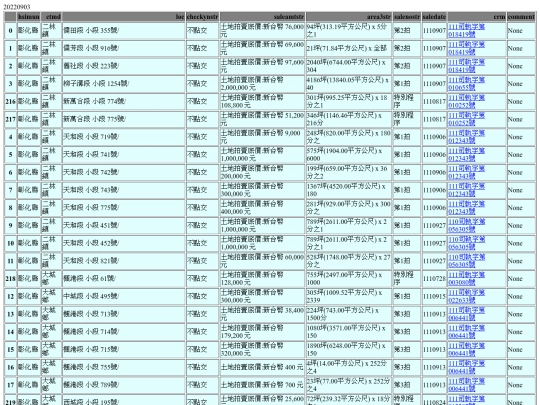Open the crm link in row 1
540x405 pixels.
[x=466, y=48]
